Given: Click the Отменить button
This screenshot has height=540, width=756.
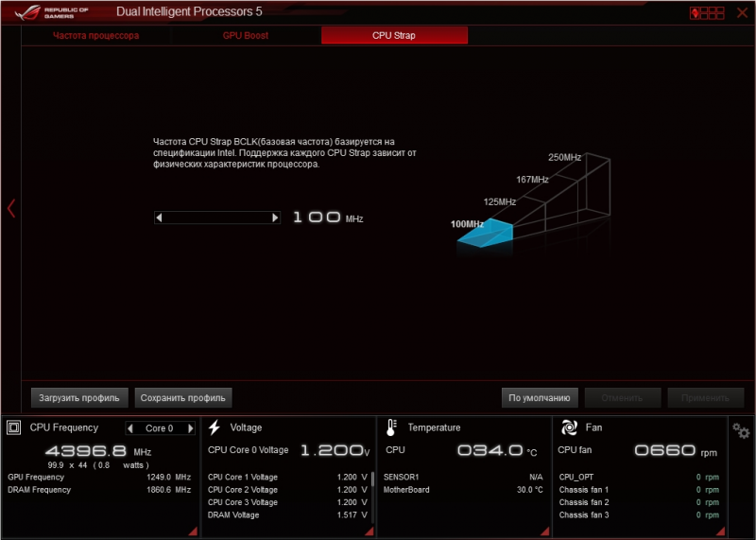Looking at the screenshot, I should pos(622,398).
